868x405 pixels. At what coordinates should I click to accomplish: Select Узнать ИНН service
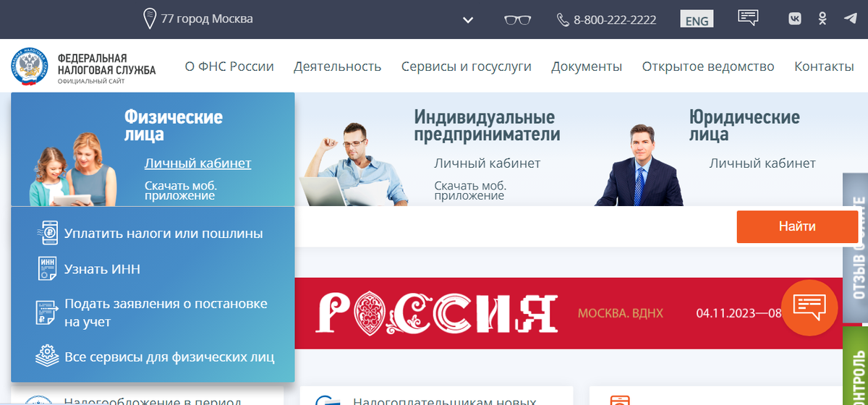(x=102, y=269)
